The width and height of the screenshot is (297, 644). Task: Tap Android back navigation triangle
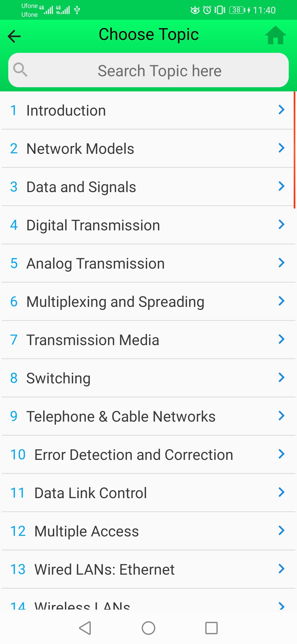[85, 628]
